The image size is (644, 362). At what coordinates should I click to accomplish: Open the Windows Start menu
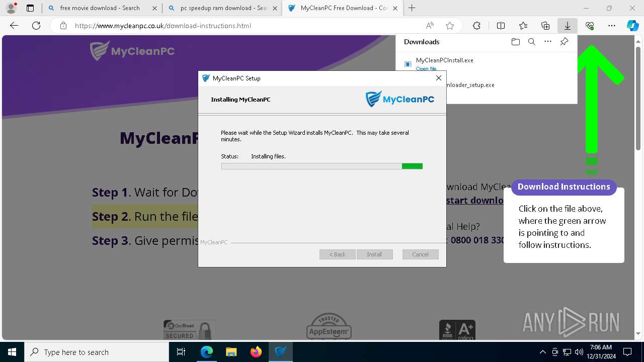click(x=12, y=352)
